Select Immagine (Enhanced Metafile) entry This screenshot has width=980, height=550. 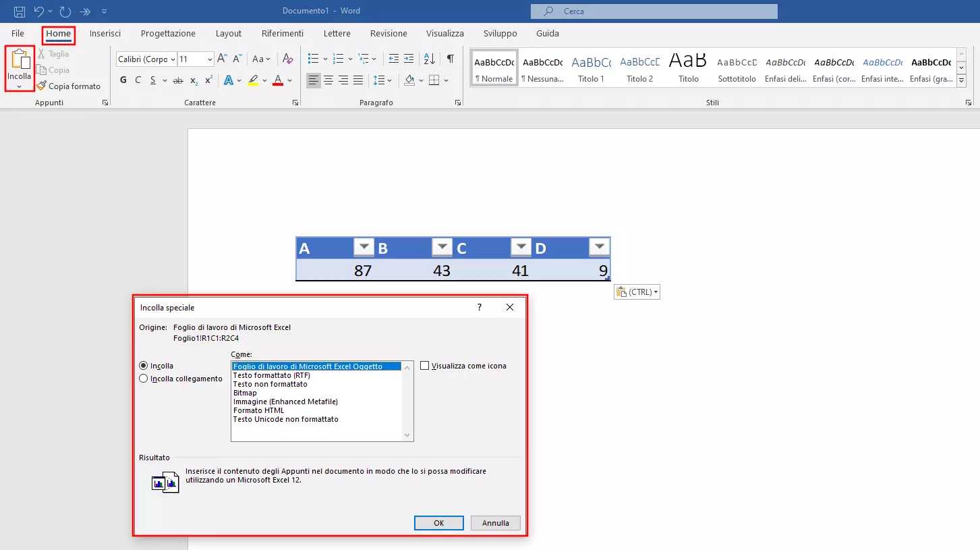point(285,402)
